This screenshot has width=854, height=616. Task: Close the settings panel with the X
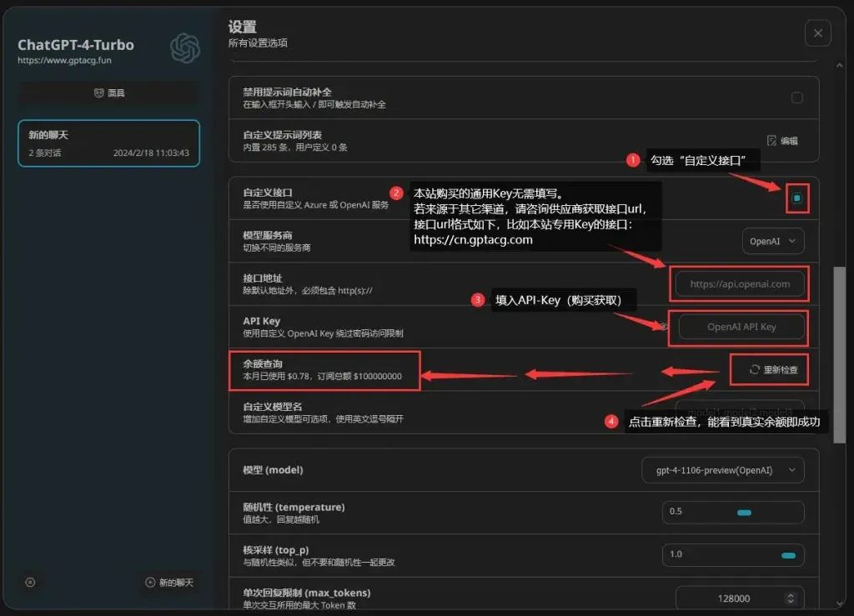click(817, 33)
